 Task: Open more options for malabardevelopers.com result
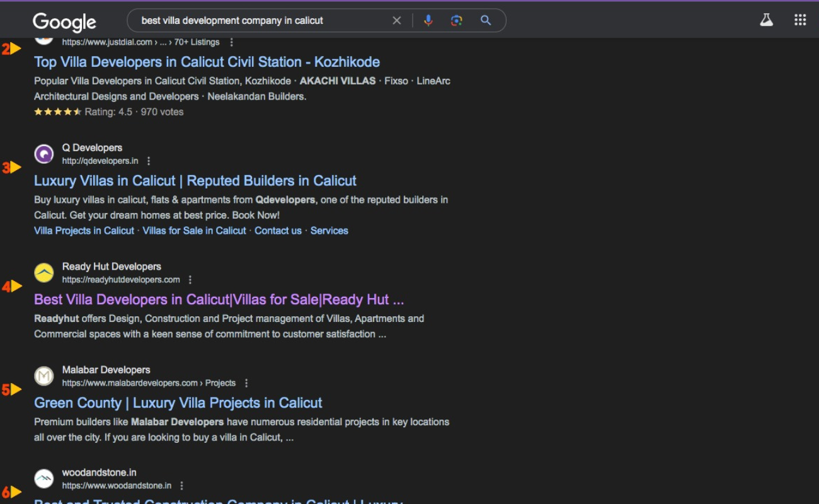click(246, 383)
